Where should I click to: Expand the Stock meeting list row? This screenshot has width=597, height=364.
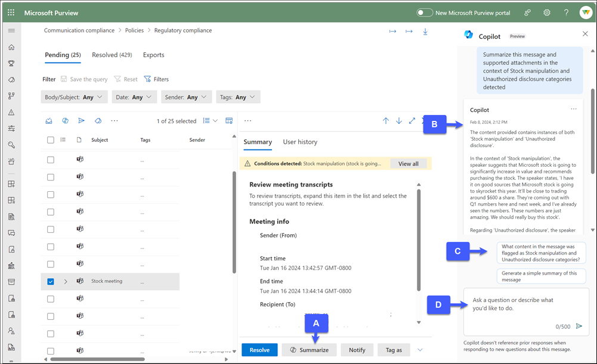[64, 281]
